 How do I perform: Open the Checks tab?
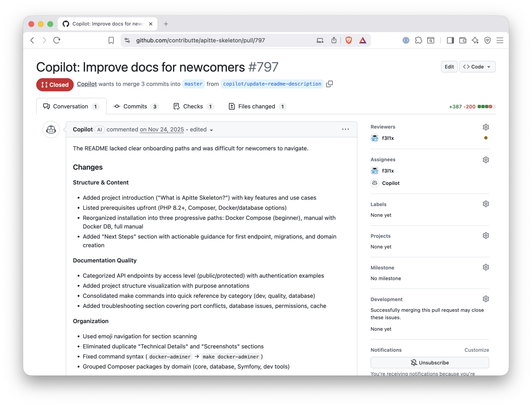[194, 106]
